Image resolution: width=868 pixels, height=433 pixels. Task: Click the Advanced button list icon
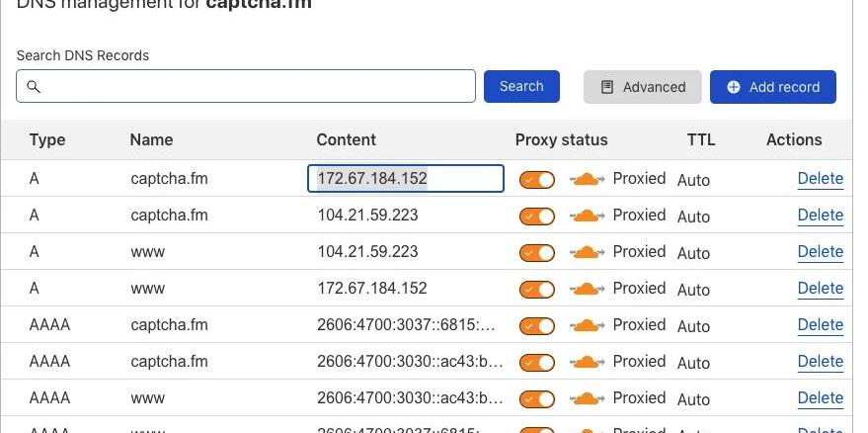click(607, 87)
